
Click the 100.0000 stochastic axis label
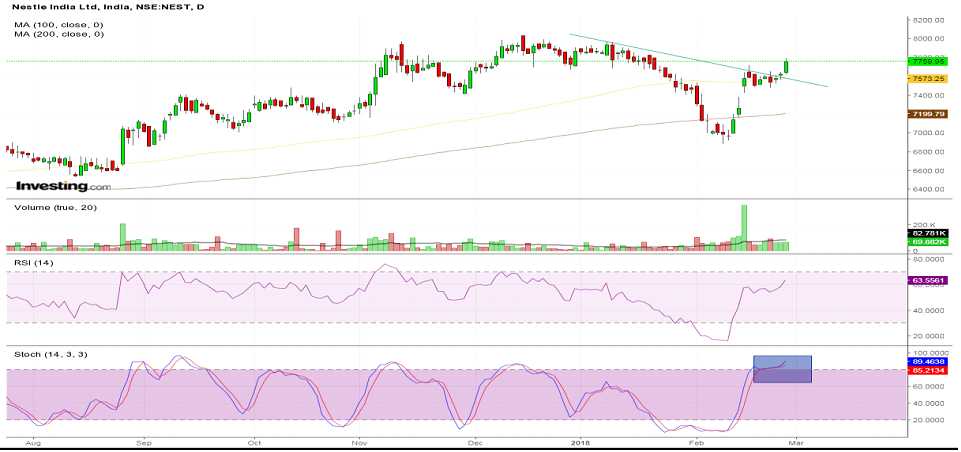click(x=929, y=354)
